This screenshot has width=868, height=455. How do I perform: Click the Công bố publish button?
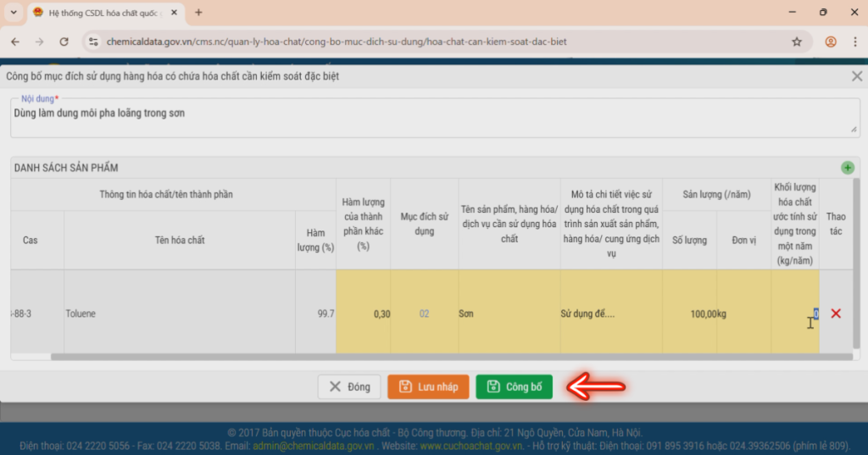coord(515,386)
